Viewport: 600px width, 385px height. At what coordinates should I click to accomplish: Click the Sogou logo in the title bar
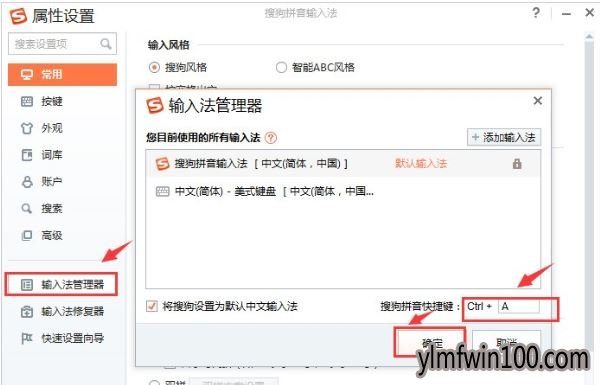click(x=18, y=16)
